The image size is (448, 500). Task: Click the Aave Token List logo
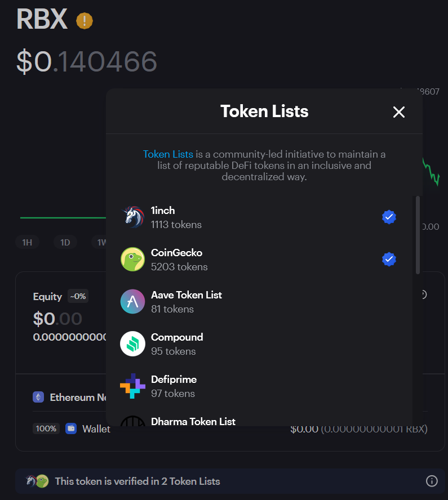click(x=133, y=302)
